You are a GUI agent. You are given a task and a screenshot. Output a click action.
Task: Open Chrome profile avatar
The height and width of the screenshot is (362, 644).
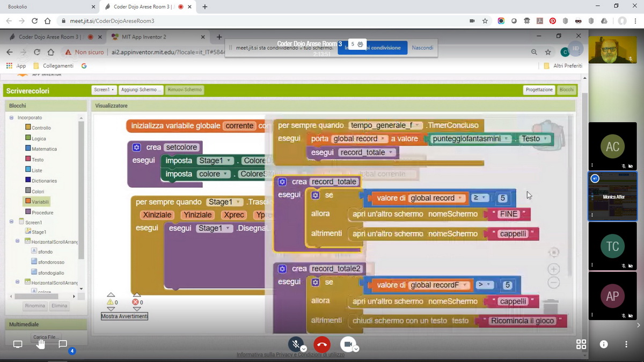[622, 21]
